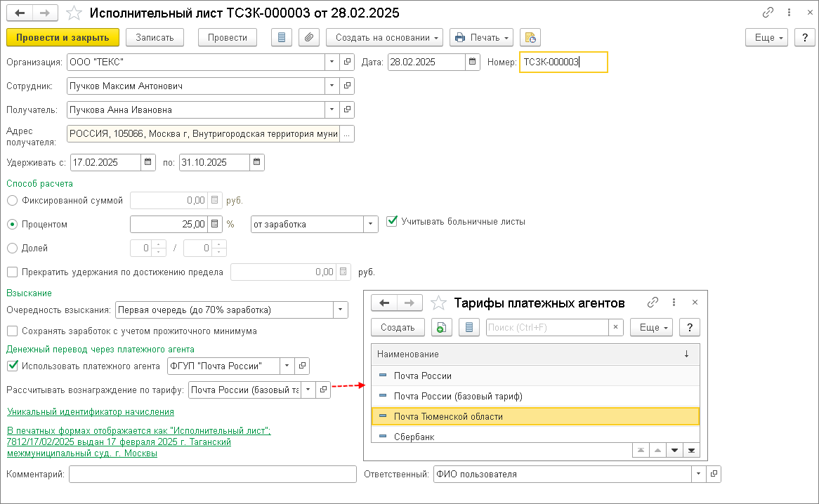Expand the Организация dropdown
The height and width of the screenshot is (504, 819).
(x=332, y=62)
